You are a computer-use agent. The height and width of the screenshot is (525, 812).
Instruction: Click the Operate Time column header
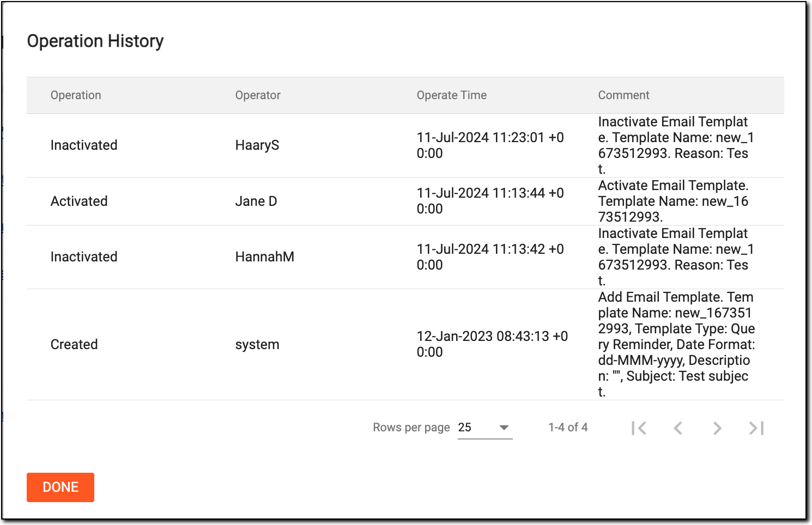(x=452, y=95)
